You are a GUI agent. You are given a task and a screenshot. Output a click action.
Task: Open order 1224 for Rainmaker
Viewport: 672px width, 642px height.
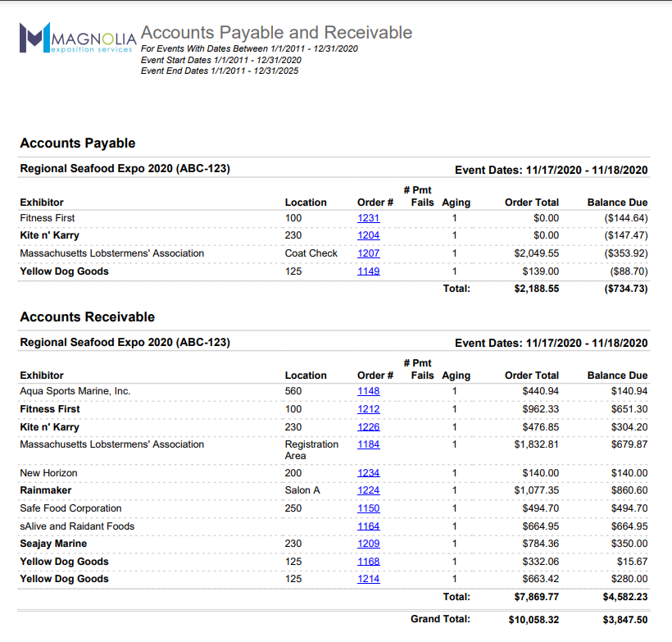[x=368, y=490]
